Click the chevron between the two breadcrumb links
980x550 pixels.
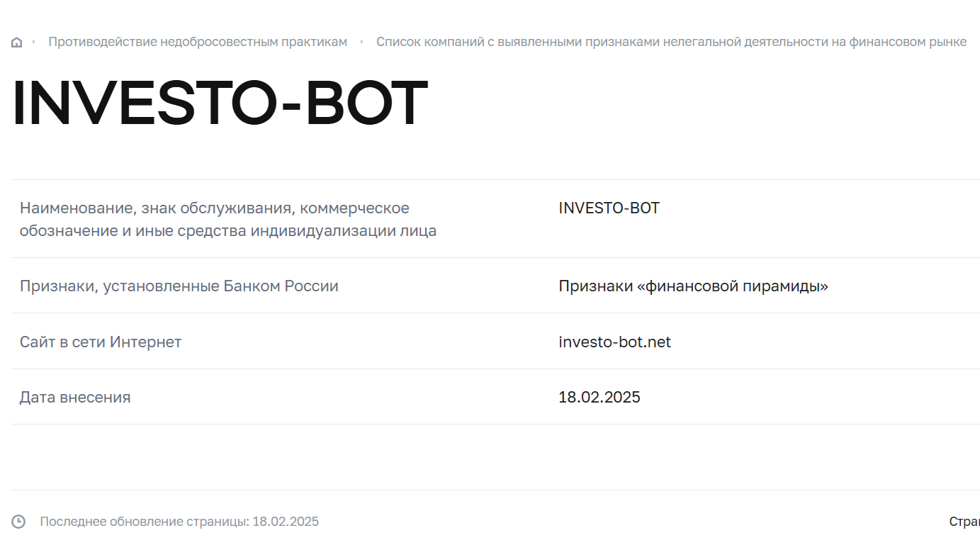pos(361,43)
